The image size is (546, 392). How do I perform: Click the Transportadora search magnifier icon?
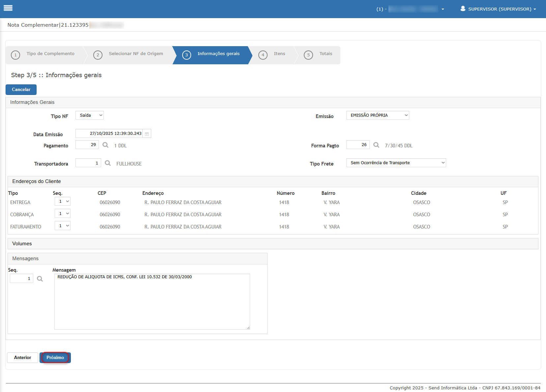[108, 163]
